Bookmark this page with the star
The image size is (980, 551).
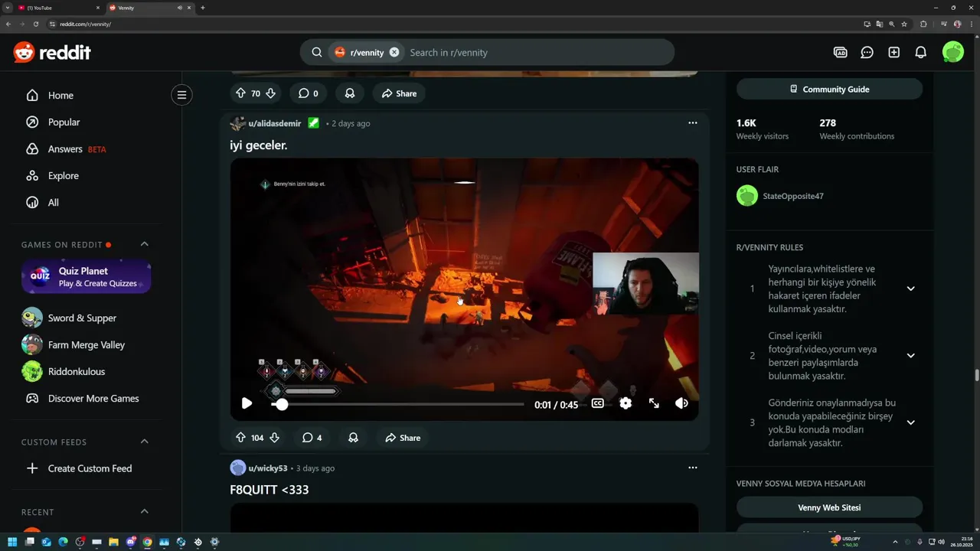(904, 24)
